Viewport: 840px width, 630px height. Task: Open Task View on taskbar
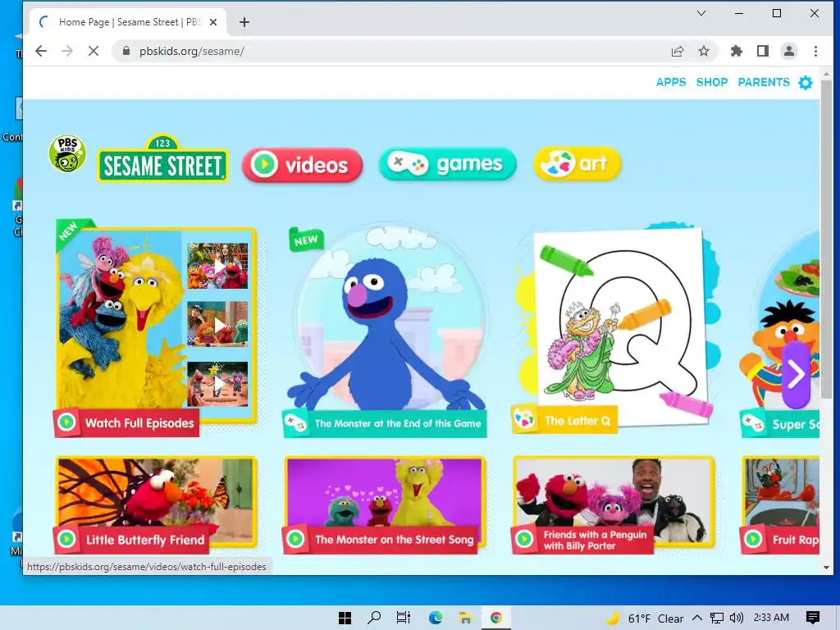click(x=404, y=618)
